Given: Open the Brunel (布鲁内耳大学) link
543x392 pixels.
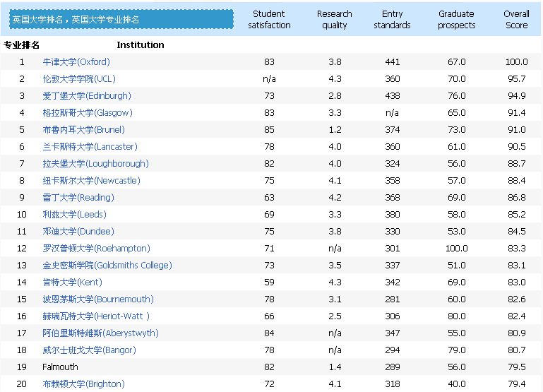Looking at the screenshot, I should tap(83, 130).
